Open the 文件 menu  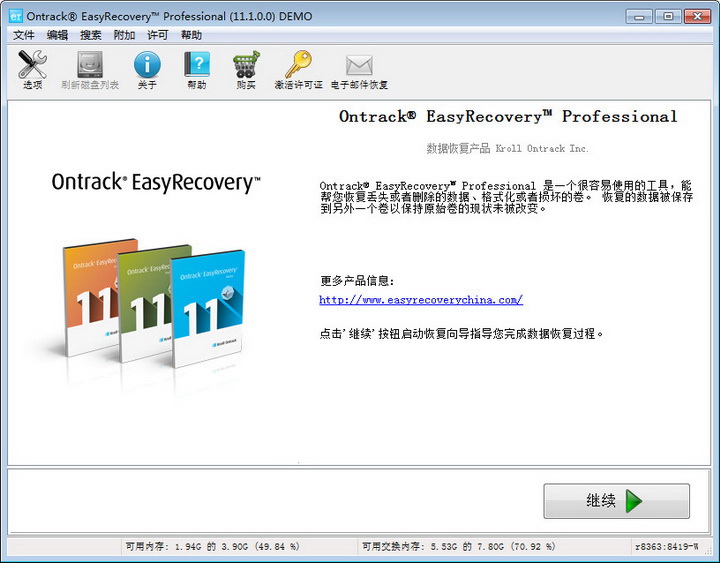[24, 35]
